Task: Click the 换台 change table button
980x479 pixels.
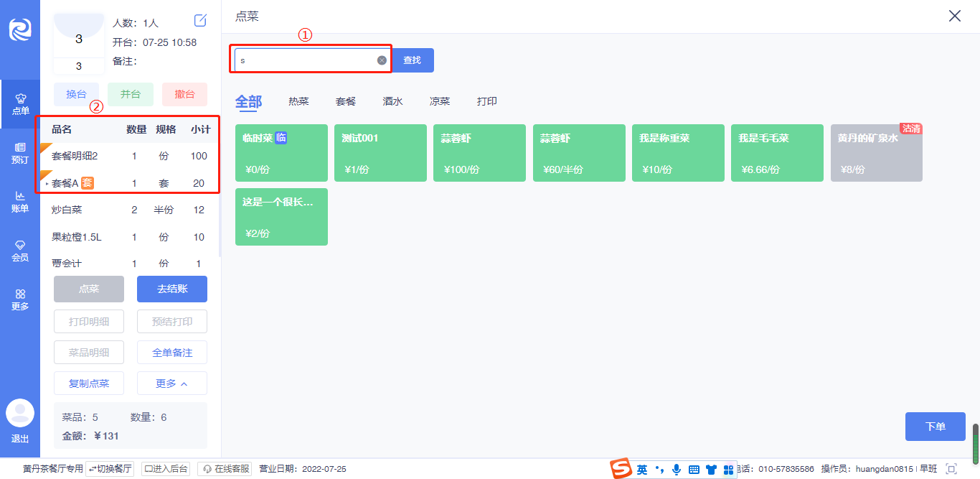Action: pos(77,94)
